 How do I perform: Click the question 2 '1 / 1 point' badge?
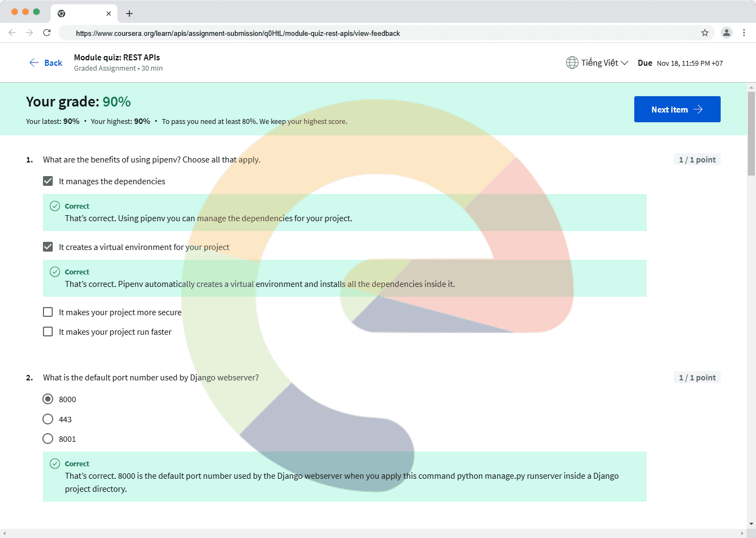pyautogui.click(x=697, y=378)
